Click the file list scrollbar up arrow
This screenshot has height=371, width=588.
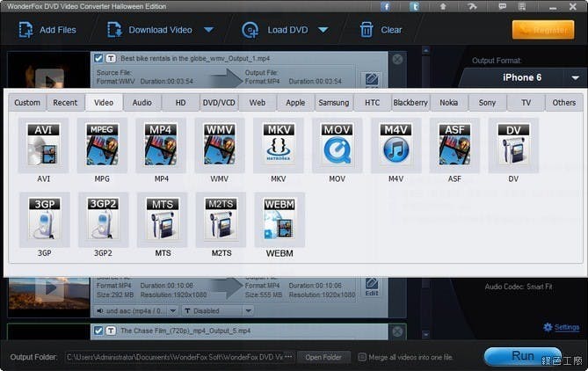(425, 50)
